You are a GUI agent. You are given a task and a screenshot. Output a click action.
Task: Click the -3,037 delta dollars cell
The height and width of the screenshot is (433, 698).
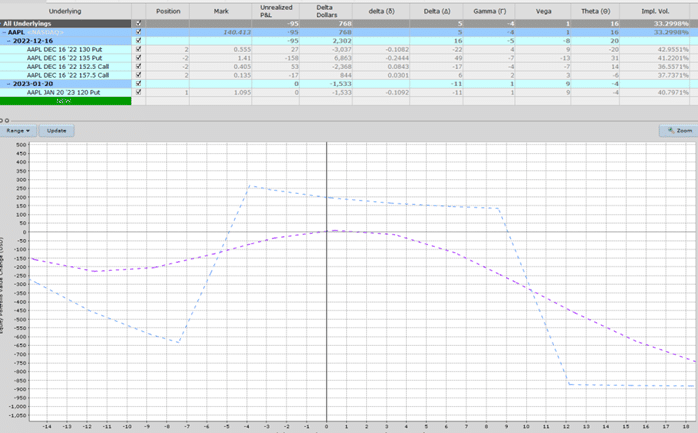341,49
